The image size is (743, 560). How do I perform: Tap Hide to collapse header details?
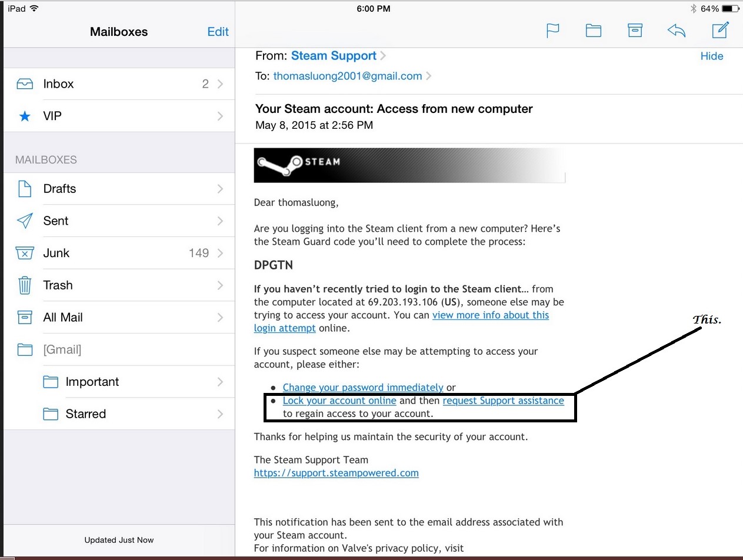(711, 56)
